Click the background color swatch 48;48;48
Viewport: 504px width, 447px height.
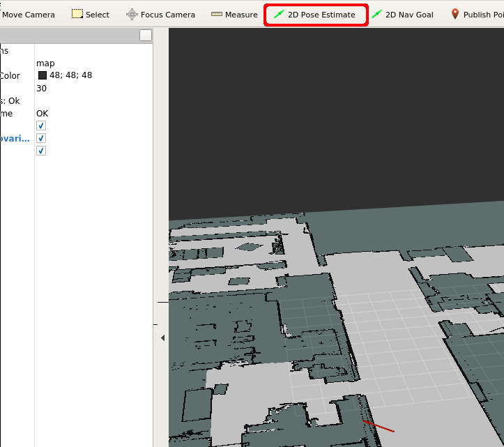43,75
